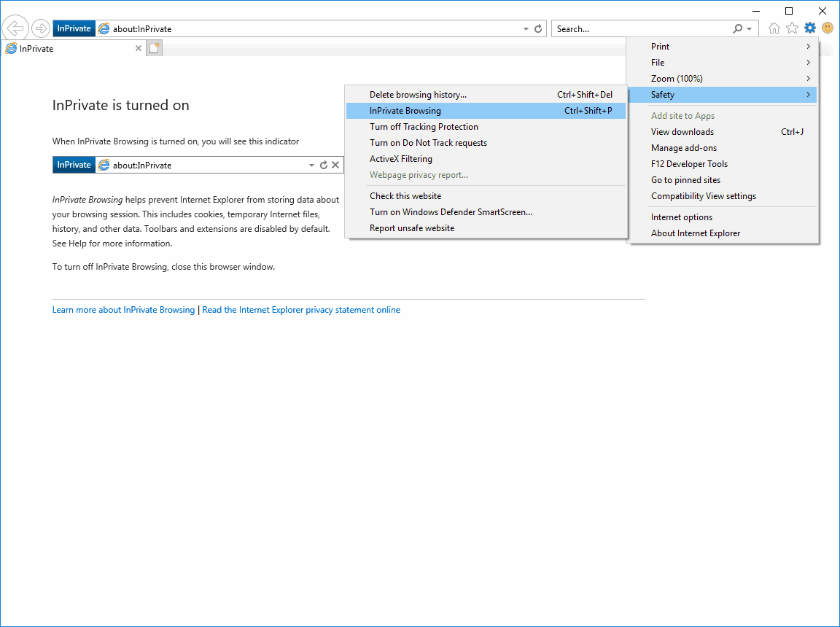The image size is (840, 627).
Task: Close the InPrivate tab
Action: coord(139,48)
